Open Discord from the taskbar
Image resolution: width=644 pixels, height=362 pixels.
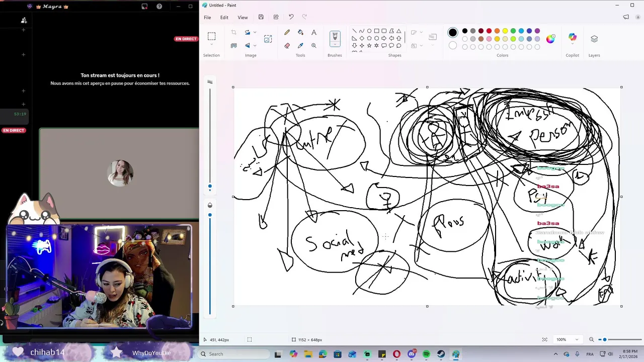tap(412, 354)
